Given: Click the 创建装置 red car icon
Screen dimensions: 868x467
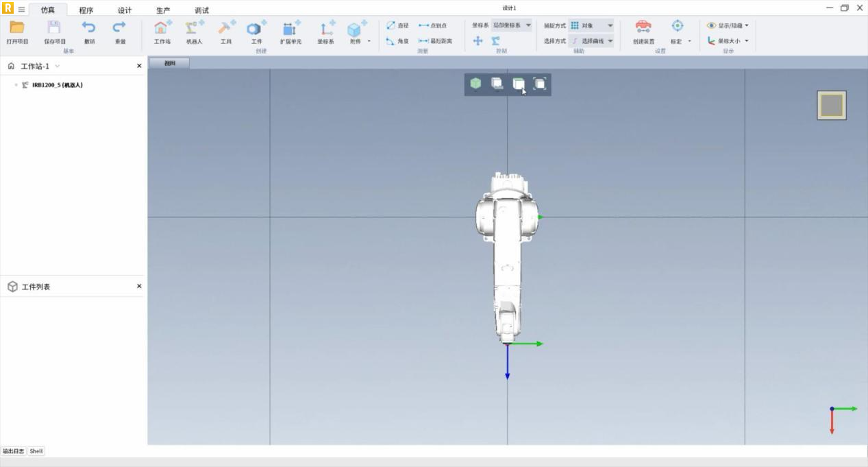Looking at the screenshot, I should (643, 27).
